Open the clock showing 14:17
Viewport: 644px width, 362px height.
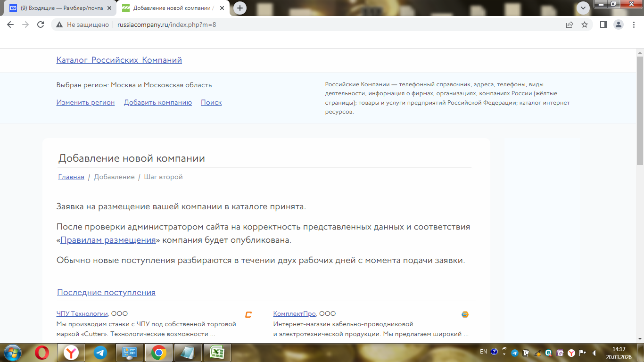[618, 353]
